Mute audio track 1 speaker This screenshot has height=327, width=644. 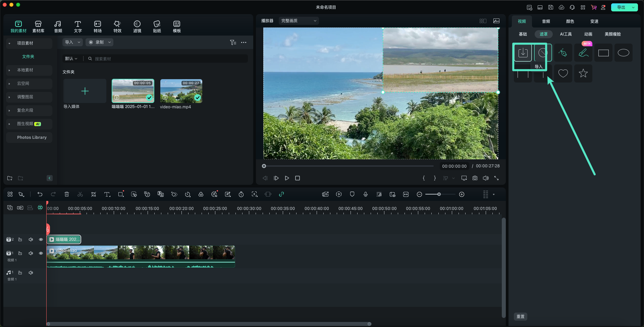click(x=31, y=273)
